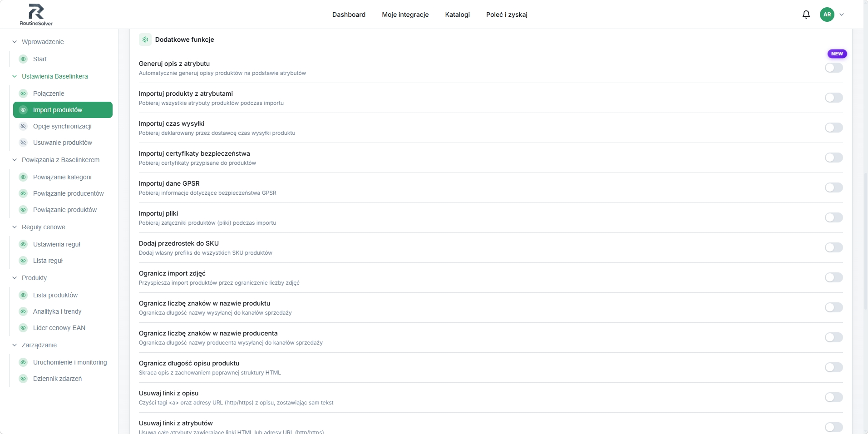Click the eye icon next to Start
868x434 pixels.
pyautogui.click(x=23, y=59)
